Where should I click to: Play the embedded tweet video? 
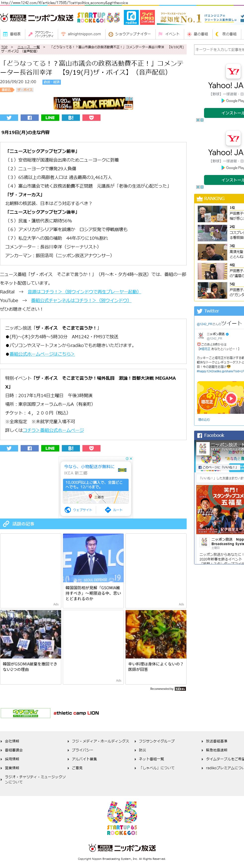(x=231, y=398)
